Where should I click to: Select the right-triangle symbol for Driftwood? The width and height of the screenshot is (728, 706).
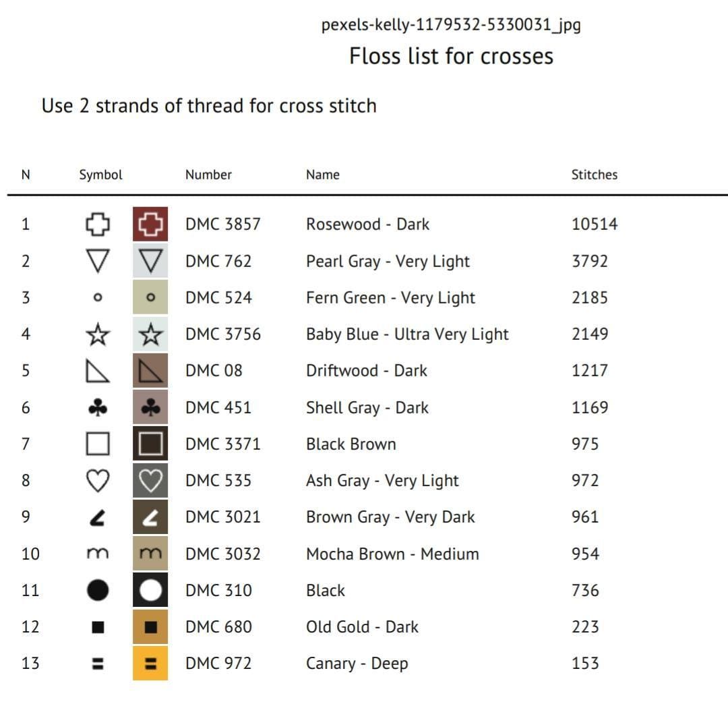click(x=98, y=371)
